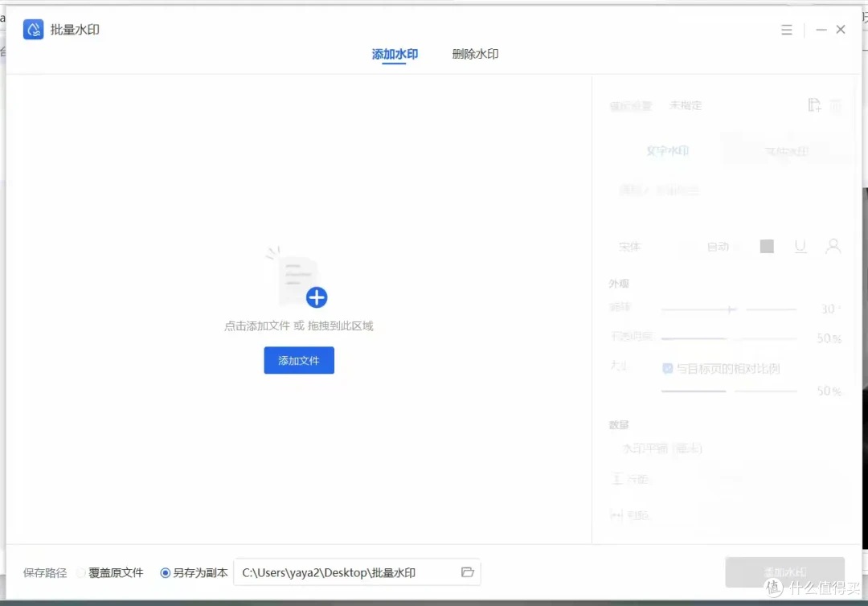
Task: Click the new template page icon
Action: pos(814,104)
